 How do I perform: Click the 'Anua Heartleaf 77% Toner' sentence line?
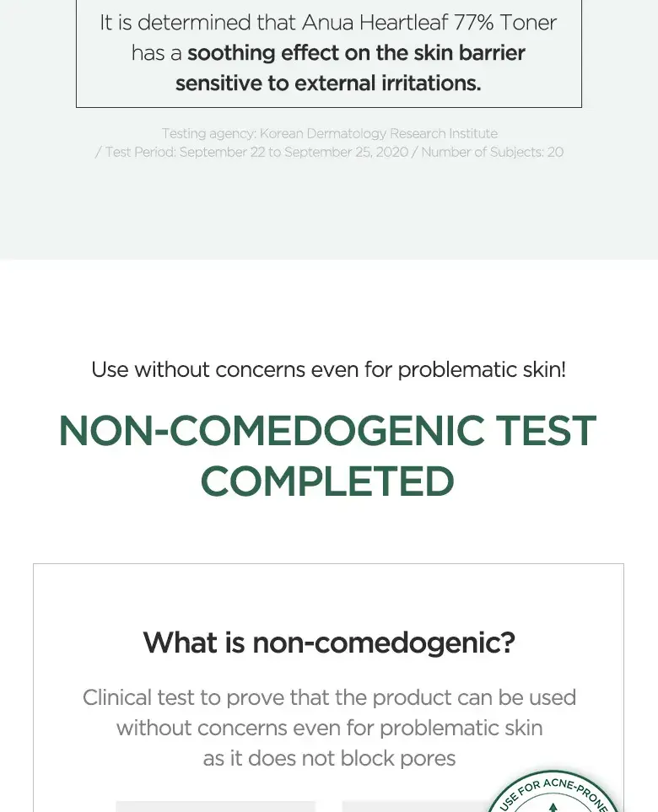click(328, 23)
